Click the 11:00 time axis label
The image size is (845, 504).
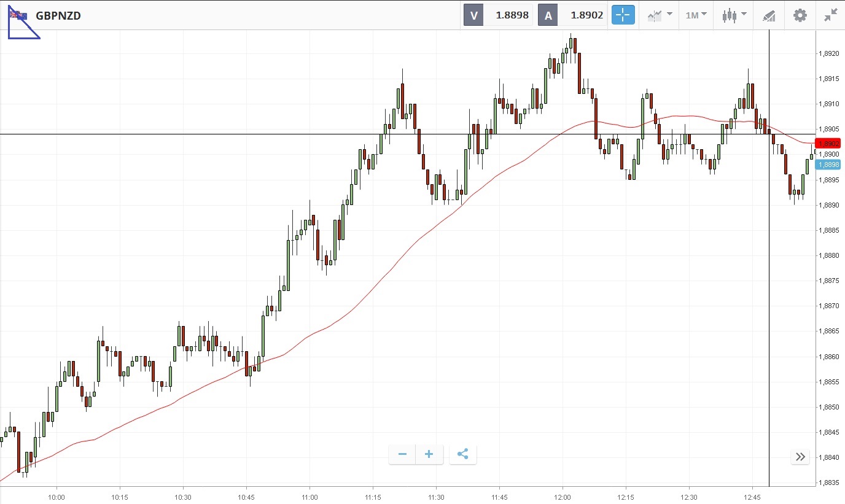tap(310, 497)
